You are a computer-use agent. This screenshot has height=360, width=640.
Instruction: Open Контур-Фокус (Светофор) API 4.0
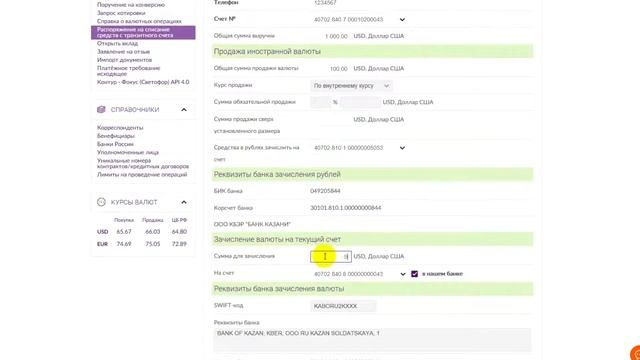coord(143,82)
